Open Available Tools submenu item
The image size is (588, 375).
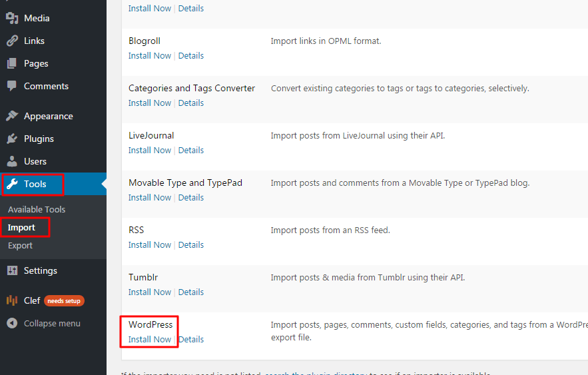[x=37, y=209]
